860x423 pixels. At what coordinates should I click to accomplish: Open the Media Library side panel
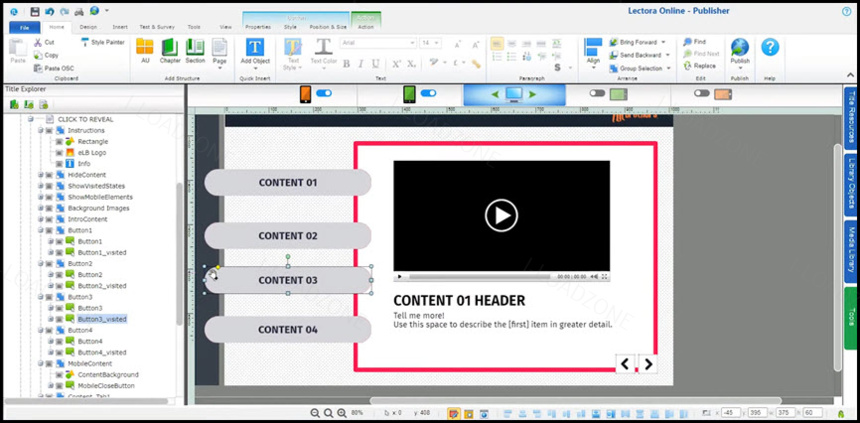pos(851,252)
